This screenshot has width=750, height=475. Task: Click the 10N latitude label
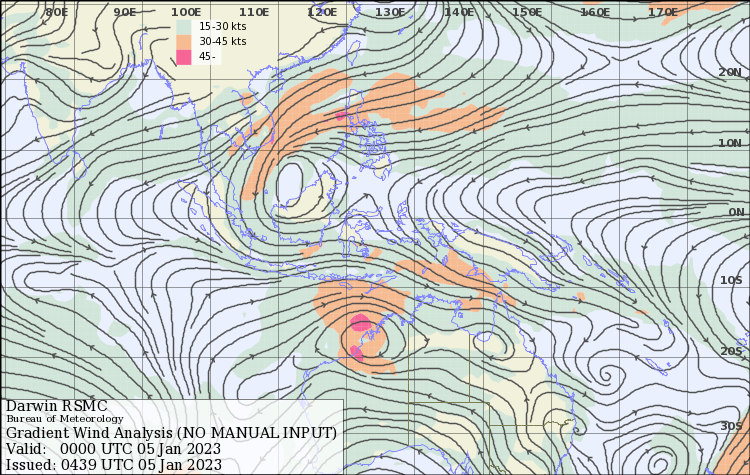pos(731,143)
